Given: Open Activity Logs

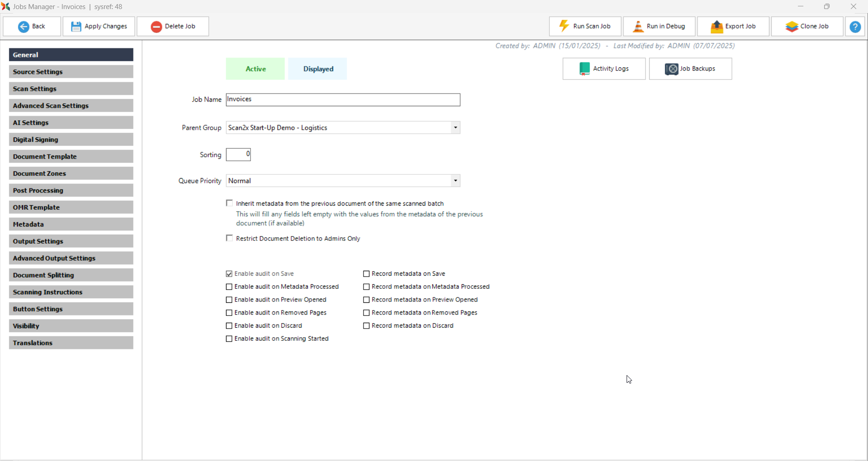Looking at the screenshot, I should [604, 69].
